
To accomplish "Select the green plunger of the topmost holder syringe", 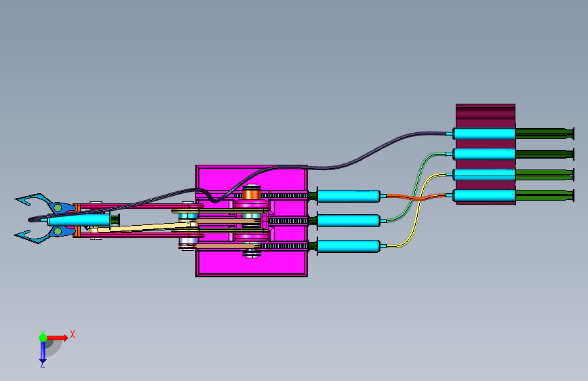I will (545, 134).
